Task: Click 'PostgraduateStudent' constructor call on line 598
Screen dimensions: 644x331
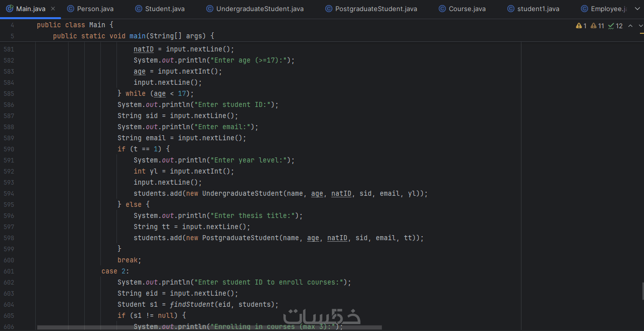Action: coord(241,238)
